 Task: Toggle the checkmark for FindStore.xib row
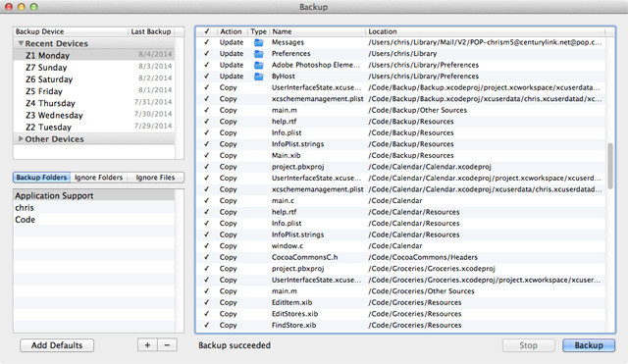(207, 325)
